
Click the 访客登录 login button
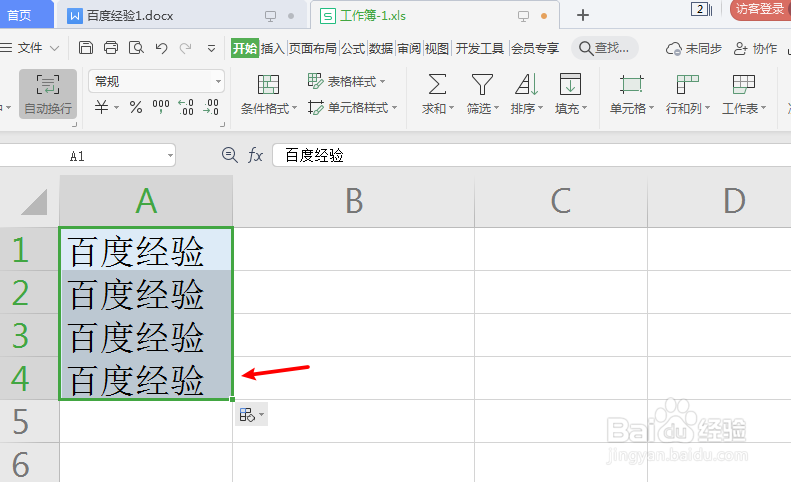(760, 9)
